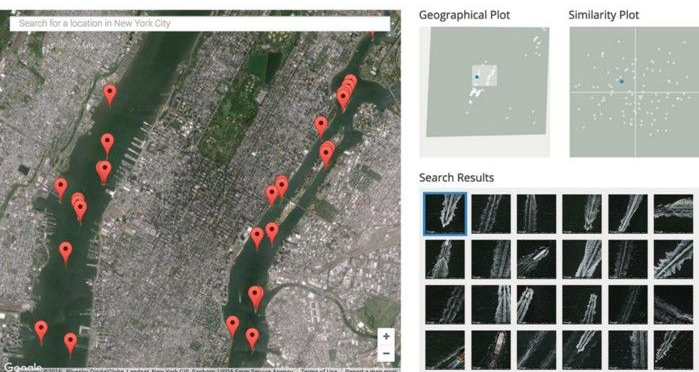
Task: Click the blue dot in Similarity Plot
Action: click(x=621, y=81)
